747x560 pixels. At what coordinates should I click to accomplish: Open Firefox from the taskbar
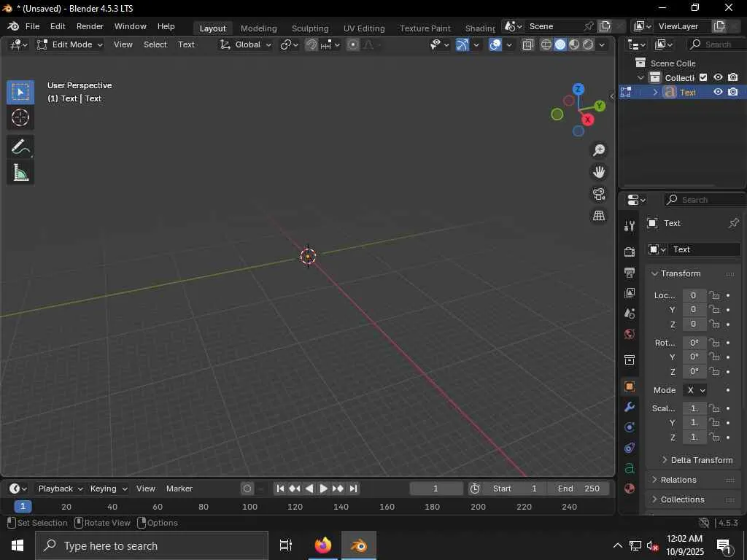tap(322, 545)
